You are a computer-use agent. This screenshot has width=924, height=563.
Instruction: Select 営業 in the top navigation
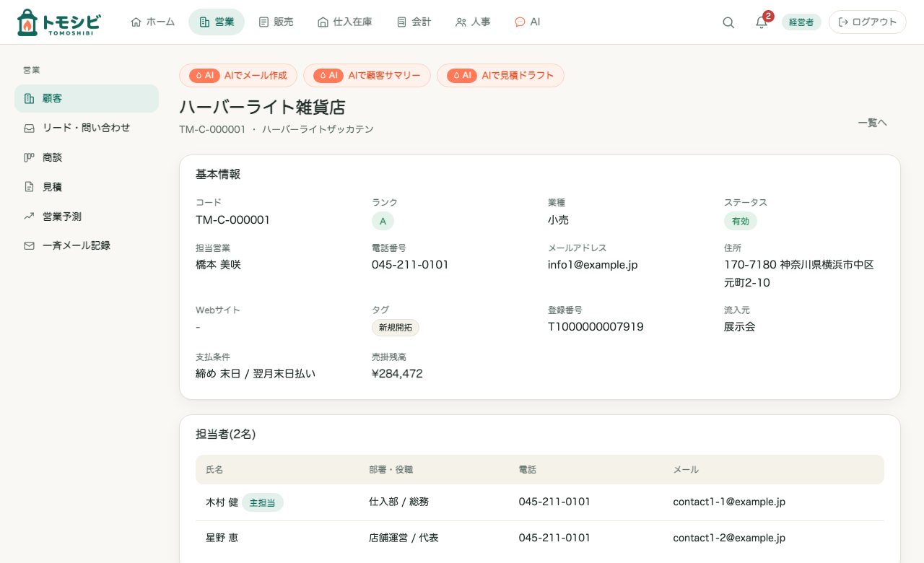[x=217, y=22]
